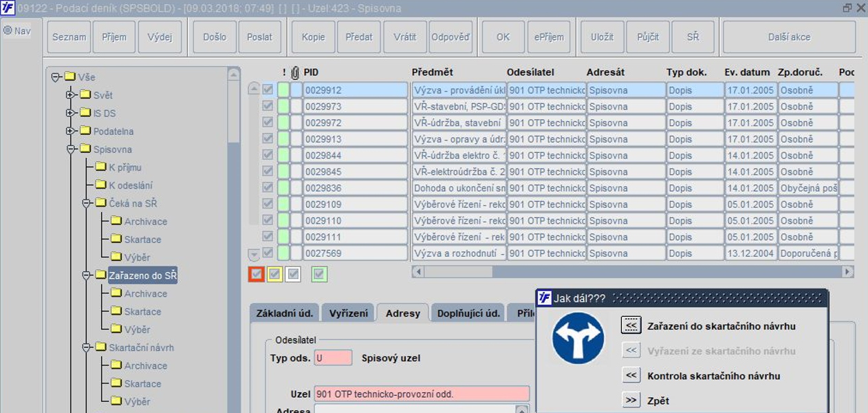This screenshot has width=868, height=413.
Task: Collapse the Čeká na SŘ node
Action: [86, 203]
